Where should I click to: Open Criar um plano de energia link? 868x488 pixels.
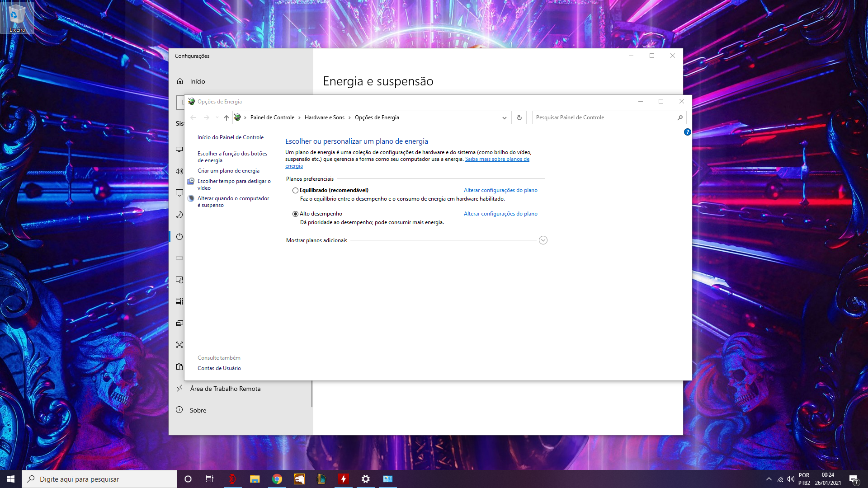(x=228, y=171)
